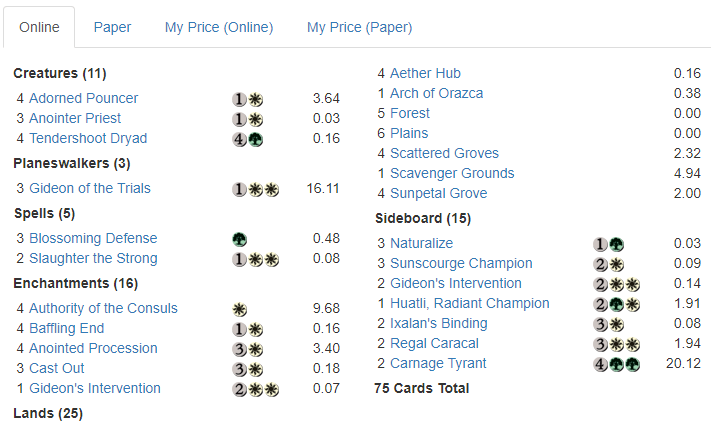Viewport: 718px width, 444px height.
Task: Click the mana cost icons for Tendershoot Dryad
Action: point(248,138)
